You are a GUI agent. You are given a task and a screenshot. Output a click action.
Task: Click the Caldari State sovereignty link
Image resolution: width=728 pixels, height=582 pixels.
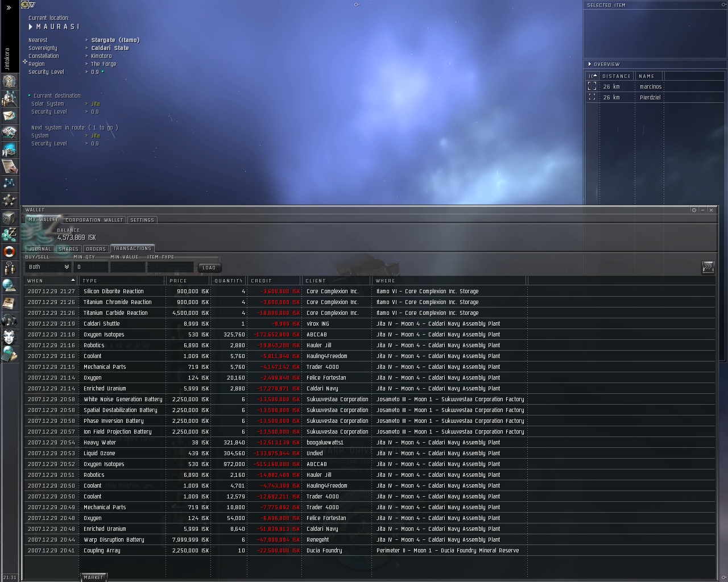click(110, 48)
